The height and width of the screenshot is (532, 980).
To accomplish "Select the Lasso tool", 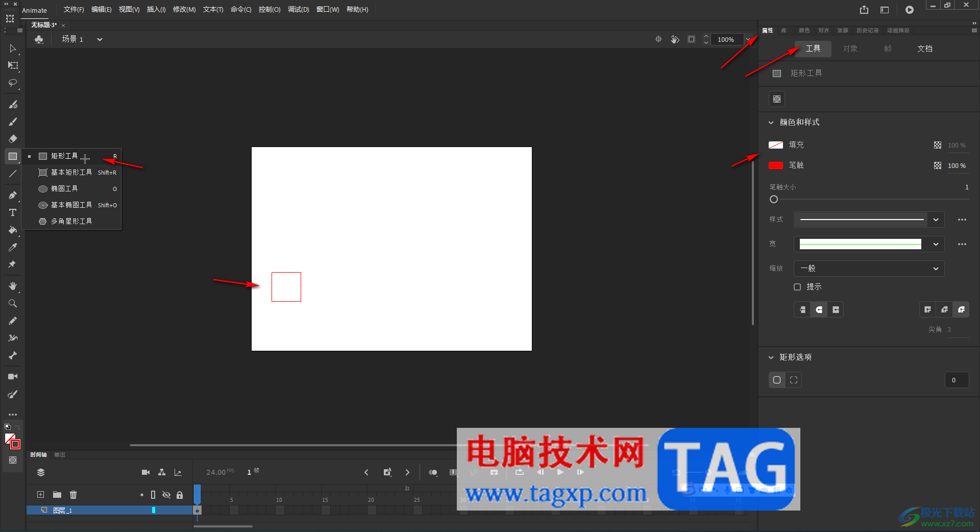I will tap(13, 83).
